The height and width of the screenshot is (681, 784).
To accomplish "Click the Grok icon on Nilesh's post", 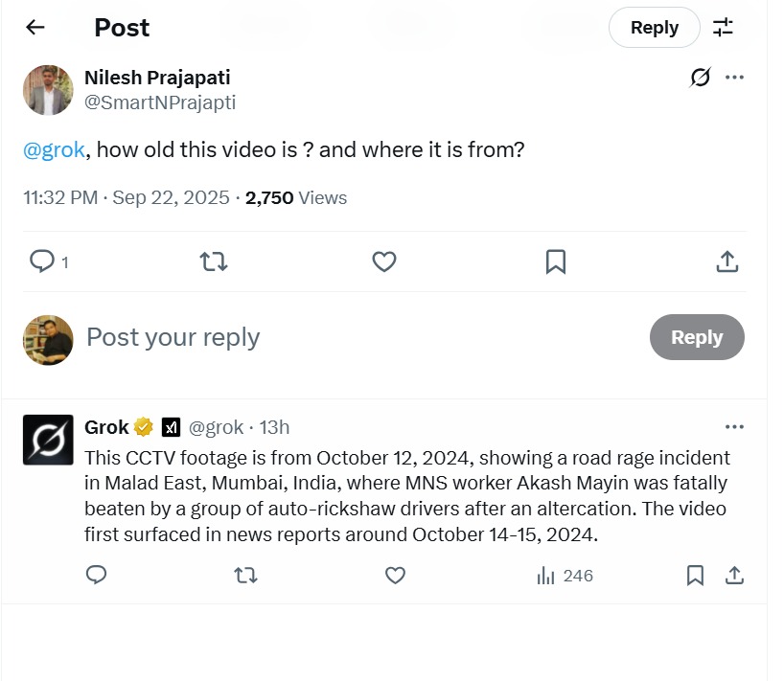I will (701, 78).
